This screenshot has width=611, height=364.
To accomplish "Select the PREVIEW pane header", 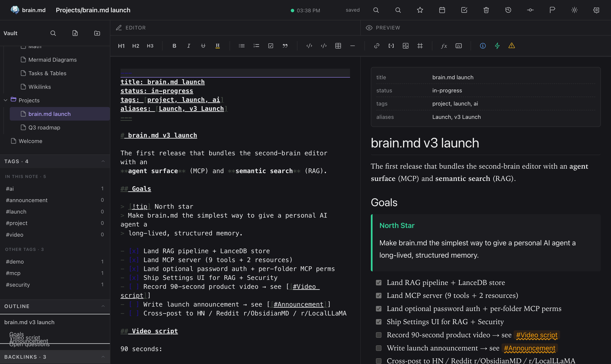I will (x=383, y=28).
